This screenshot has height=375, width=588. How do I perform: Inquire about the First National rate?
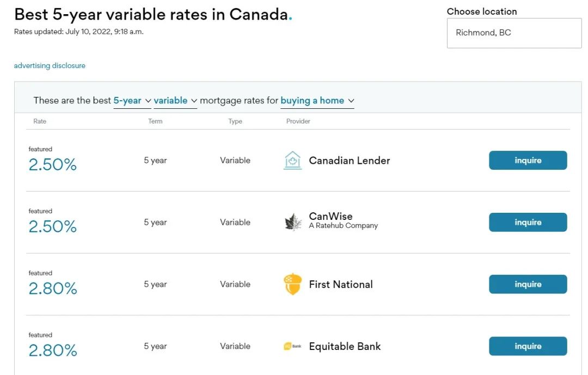tap(528, 284)
